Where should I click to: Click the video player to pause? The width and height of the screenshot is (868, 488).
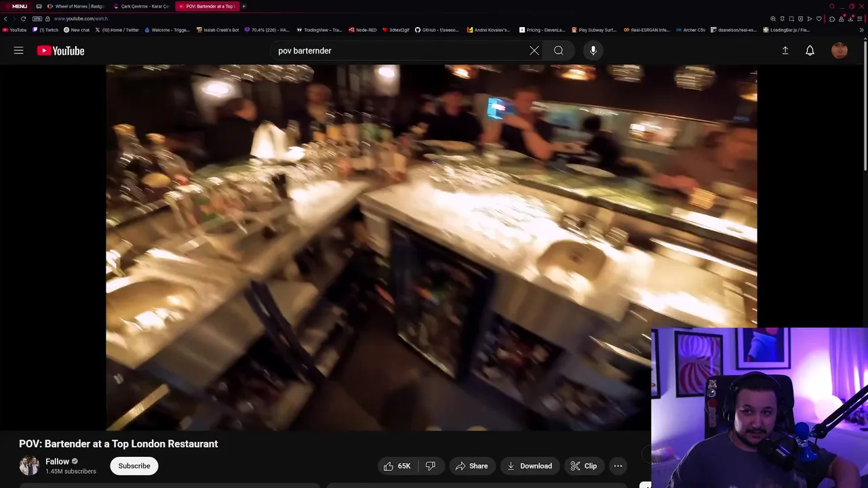click(431, 247)
